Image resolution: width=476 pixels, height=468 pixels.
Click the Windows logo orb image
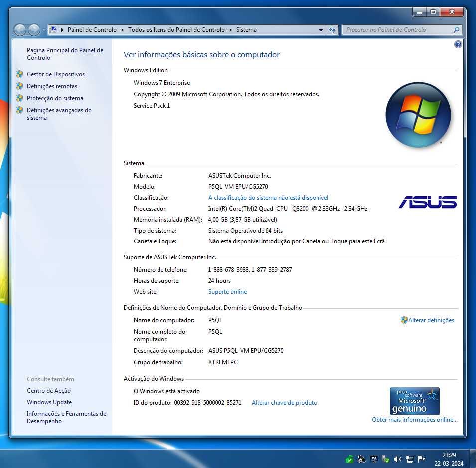click(418, 115)
